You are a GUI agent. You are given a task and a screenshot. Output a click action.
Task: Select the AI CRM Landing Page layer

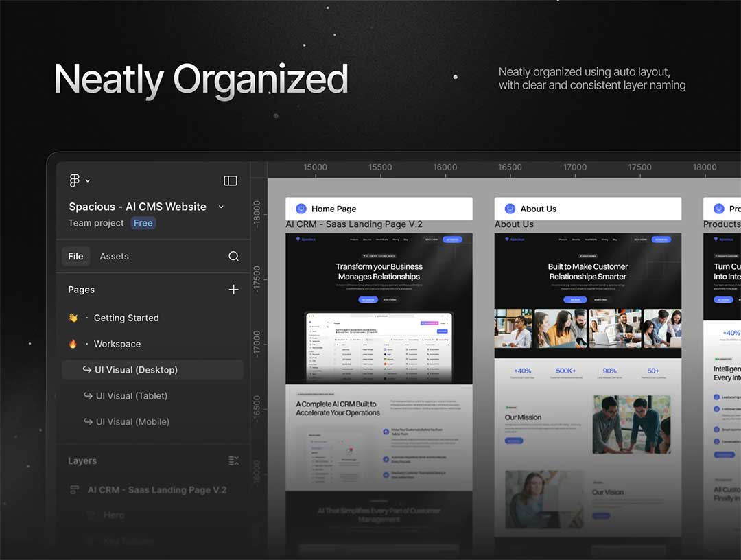pyautogui.click(x=156, y=490)
